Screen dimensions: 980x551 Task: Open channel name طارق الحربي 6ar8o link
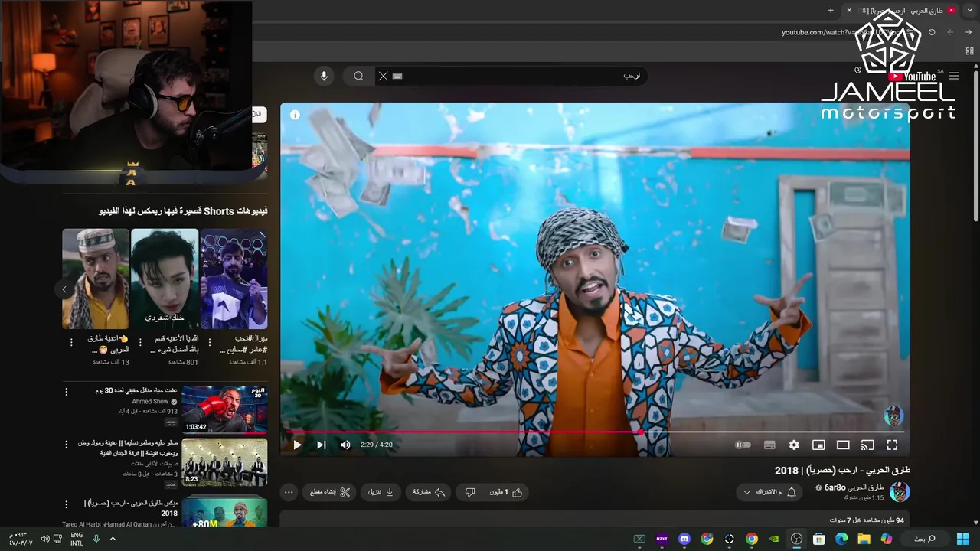(854, 487)
